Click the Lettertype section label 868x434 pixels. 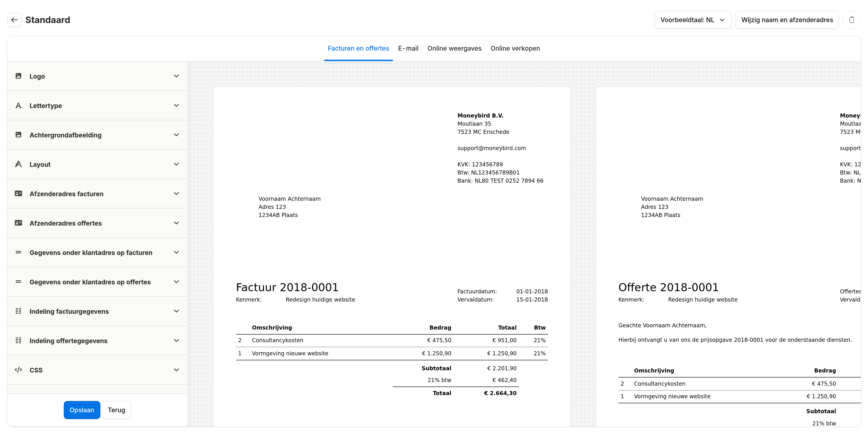45,106
